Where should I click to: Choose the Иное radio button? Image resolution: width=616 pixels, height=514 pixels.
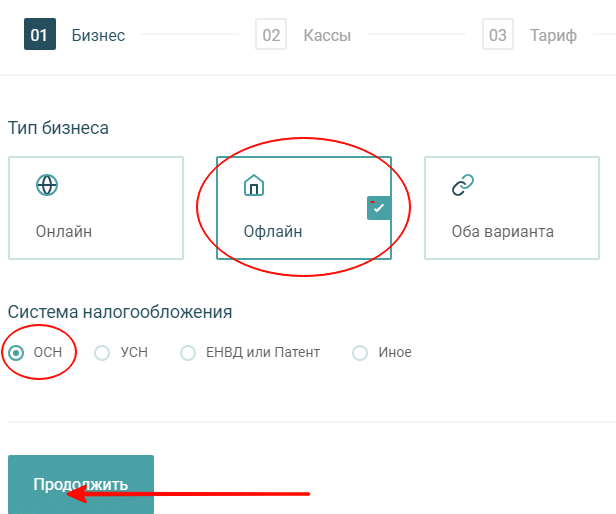pyautogui.click(x=360, y=352)
